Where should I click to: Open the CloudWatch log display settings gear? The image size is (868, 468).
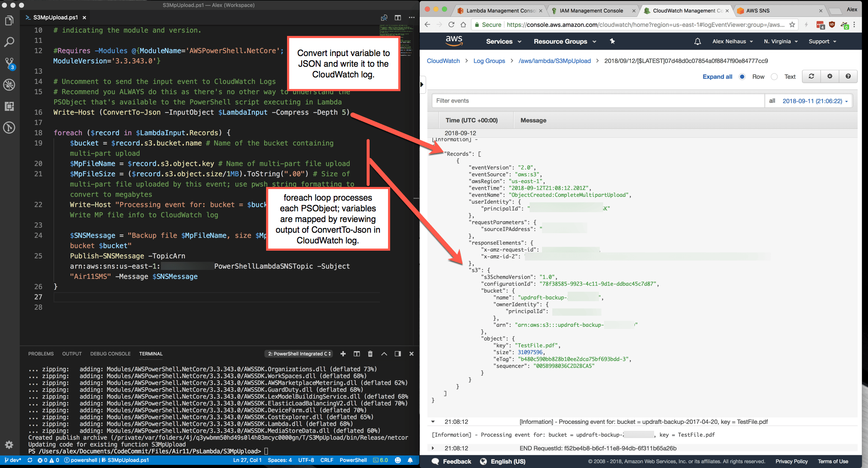(x=829, y=76)
